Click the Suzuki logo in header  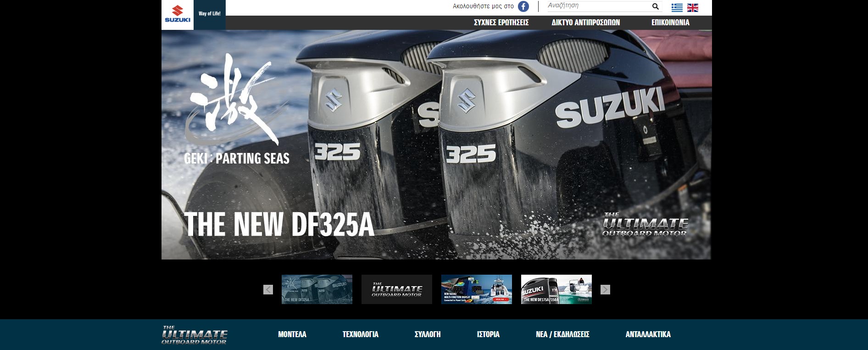[x=178, y=15]
